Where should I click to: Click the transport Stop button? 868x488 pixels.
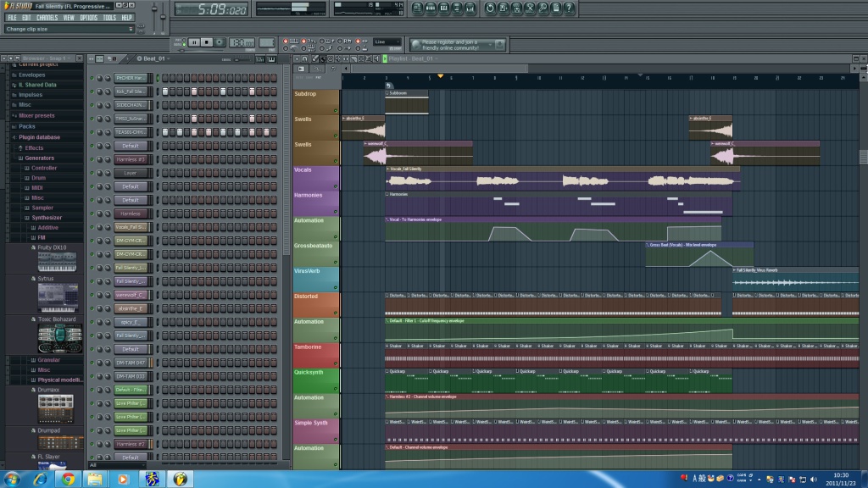pyautogui.click(x=207, y=42)
